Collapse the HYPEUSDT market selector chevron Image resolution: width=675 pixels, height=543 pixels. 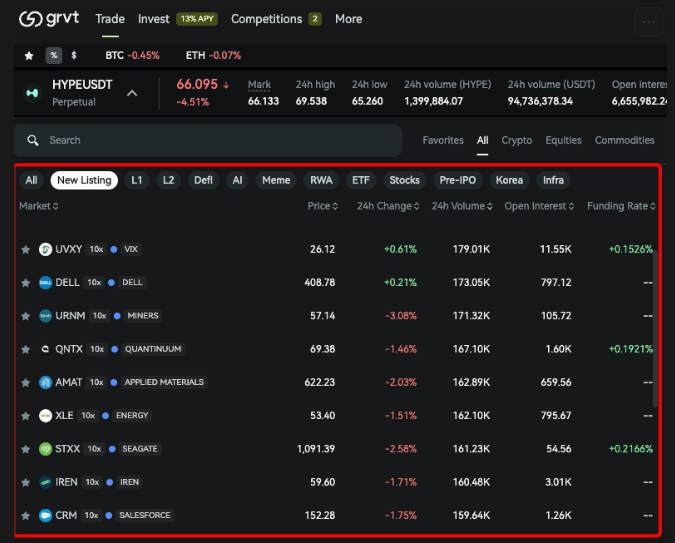click(132, 93)
